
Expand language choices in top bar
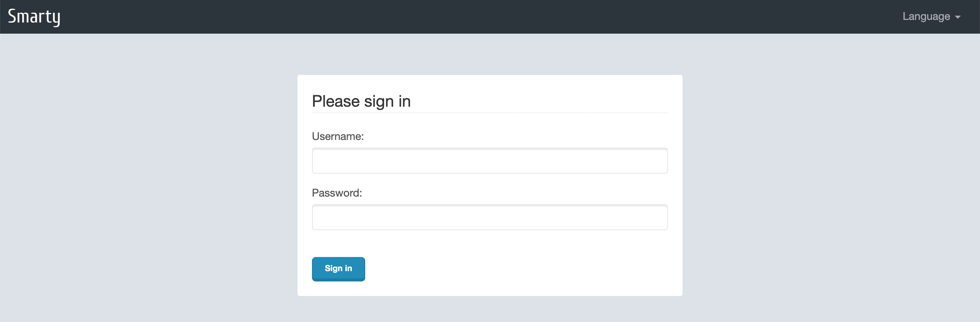[931, 16]
